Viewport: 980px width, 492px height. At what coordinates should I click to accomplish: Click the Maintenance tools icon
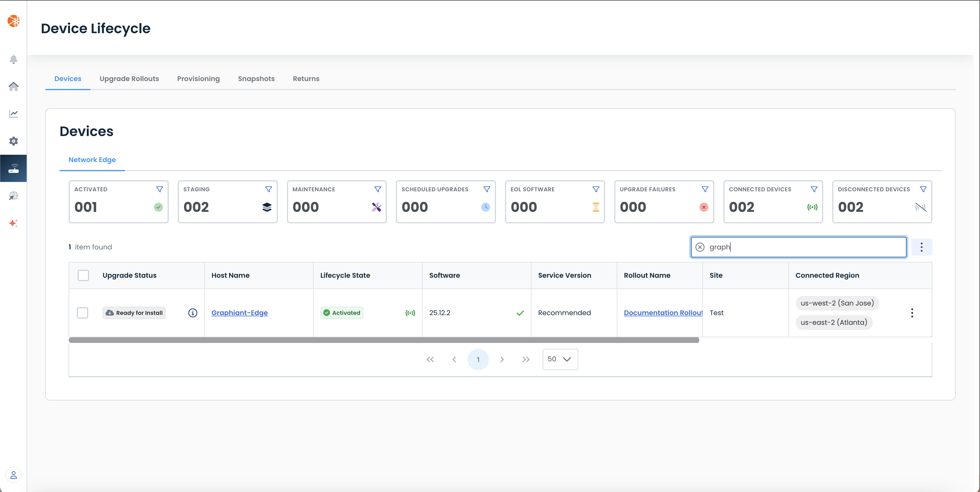click(377, 207)
